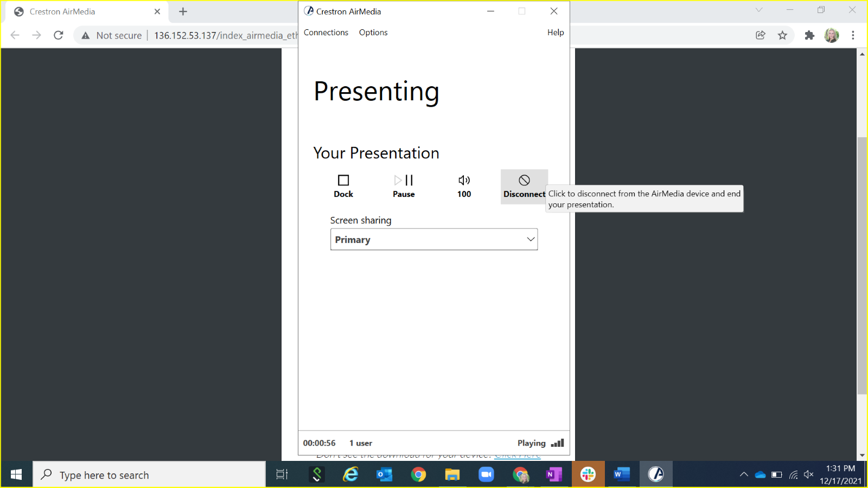Close the Crestron AirMedia app window

[554, 11]
